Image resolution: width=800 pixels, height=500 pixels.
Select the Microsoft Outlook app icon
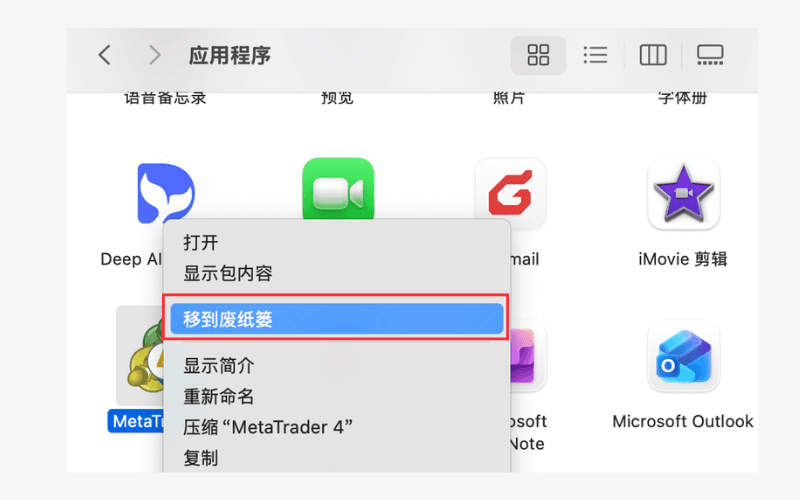(683, 356)
